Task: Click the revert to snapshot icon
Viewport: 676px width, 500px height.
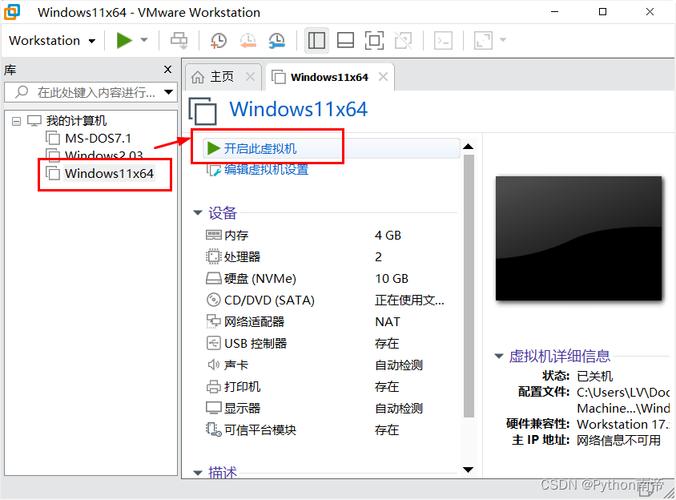Action: click(x=248, y=41)
